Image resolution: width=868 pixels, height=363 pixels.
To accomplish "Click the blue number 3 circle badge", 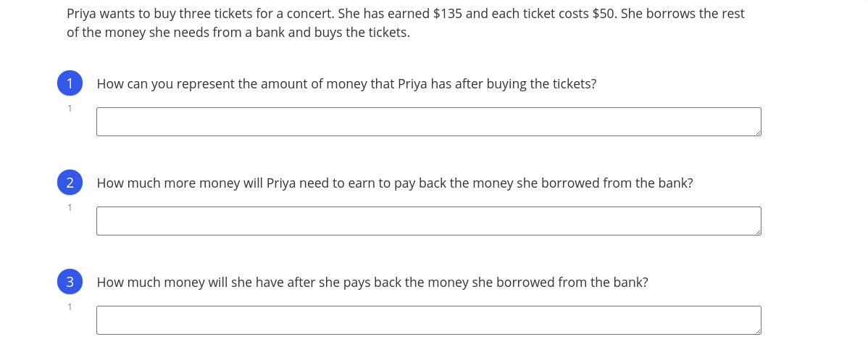I will click(70, 282).
